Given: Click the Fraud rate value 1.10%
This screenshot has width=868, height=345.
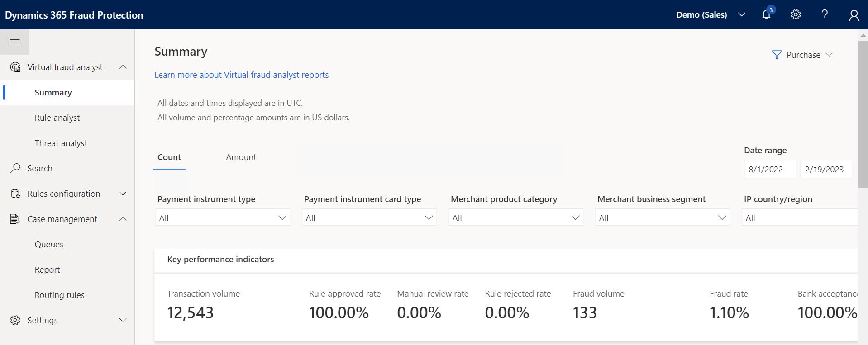Looking at the screenshot, I should tap(729, 313).
